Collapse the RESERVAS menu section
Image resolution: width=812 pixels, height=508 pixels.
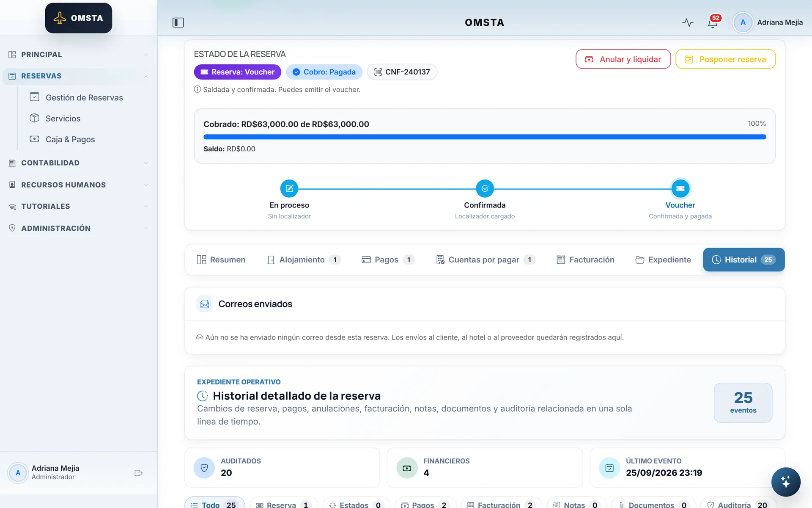coord(79,76)
